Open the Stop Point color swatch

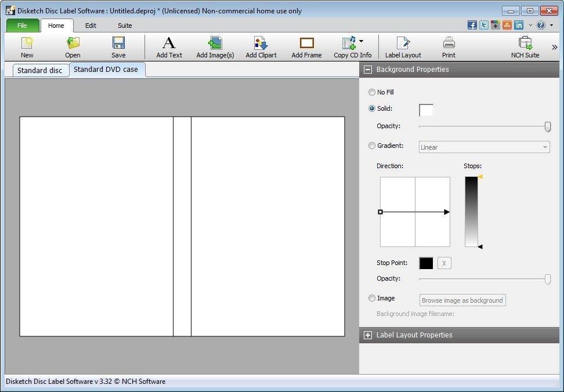(426, 263)
